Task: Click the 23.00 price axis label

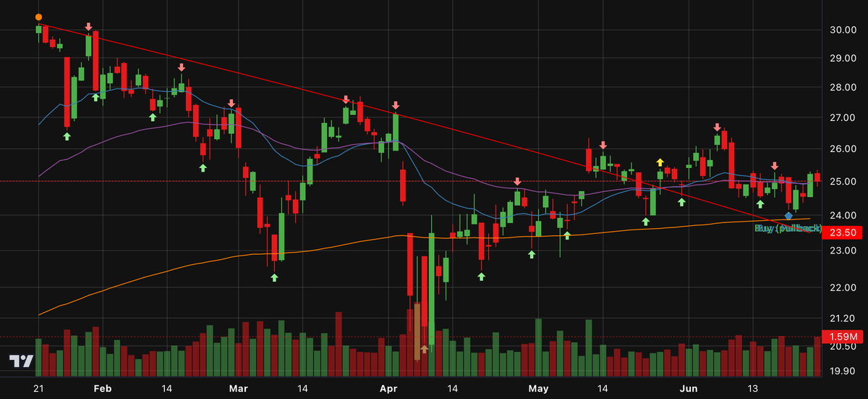Action: tap(843, 251)
